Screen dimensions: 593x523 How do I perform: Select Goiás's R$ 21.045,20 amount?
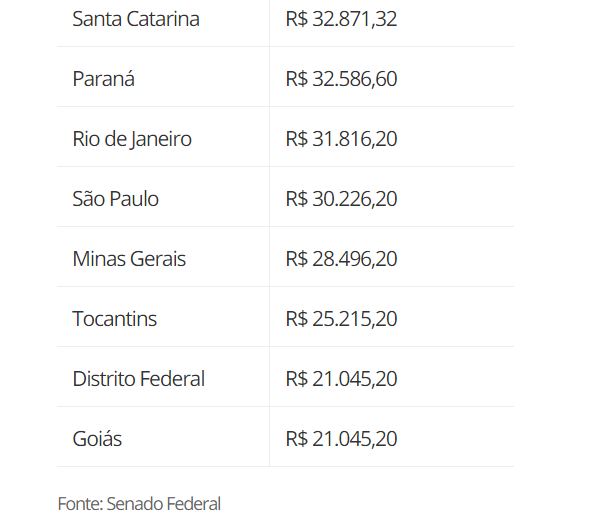click(341, 439)
